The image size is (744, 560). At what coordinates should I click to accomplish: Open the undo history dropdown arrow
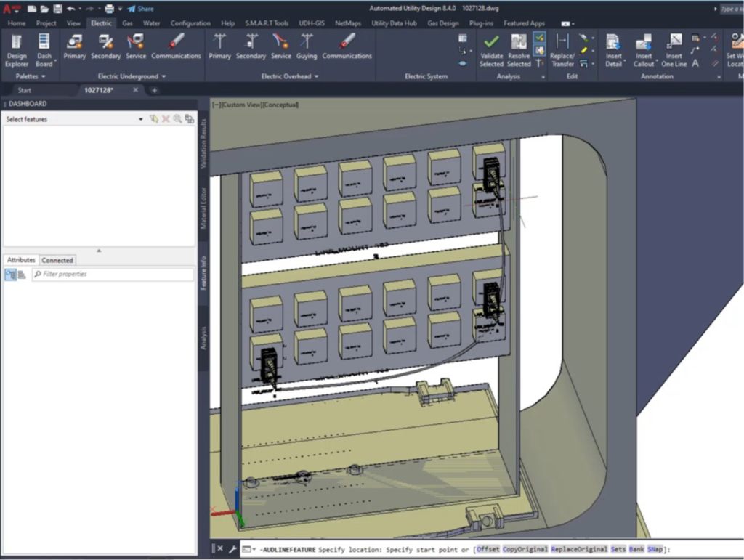coord(80,9)
